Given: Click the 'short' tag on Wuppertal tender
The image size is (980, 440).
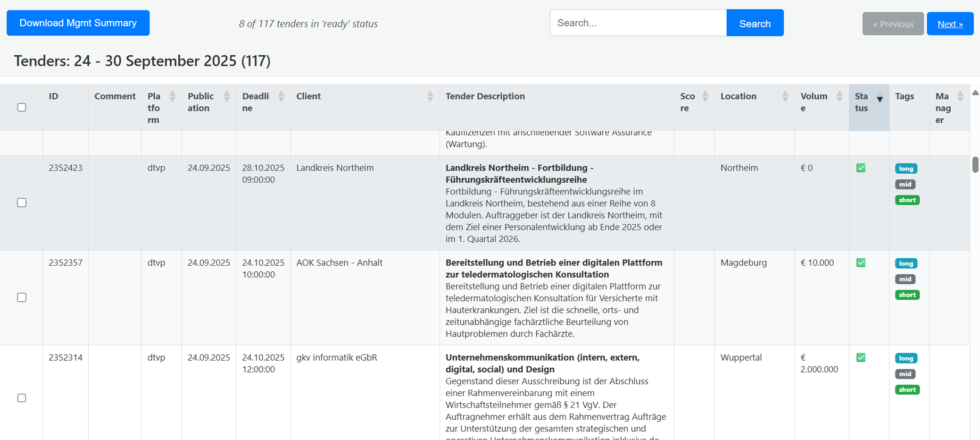Looking at the screenshot, I should 907,390.
